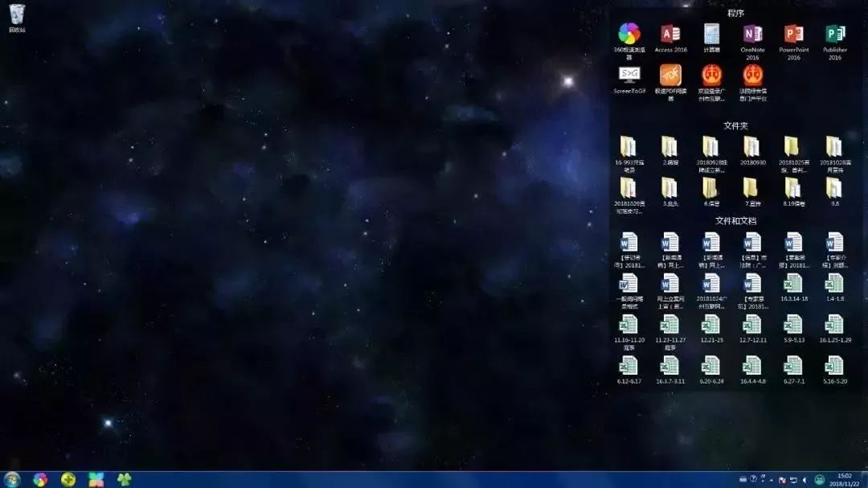Open ScreenToGif application
This screenshot has height=488, width=868.
coord(628,76)
